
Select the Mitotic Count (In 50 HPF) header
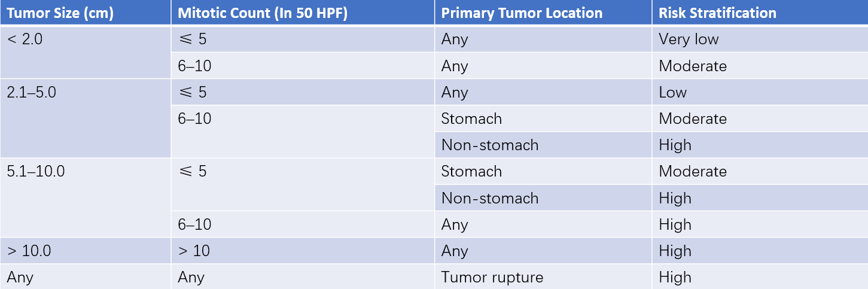click(303, 13)
